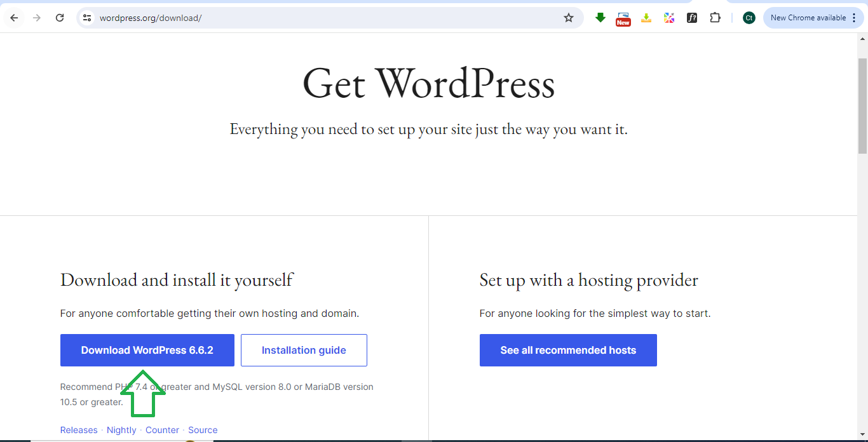This screenshot has height=442, width=868.
Task: Click See all recommended hosts
Action: (568, 351)
